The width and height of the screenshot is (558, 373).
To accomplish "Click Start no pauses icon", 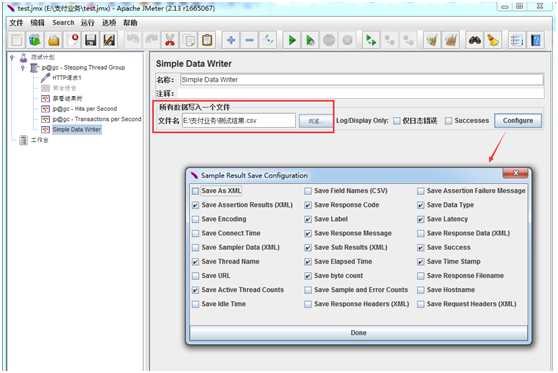I will [310, 40].
